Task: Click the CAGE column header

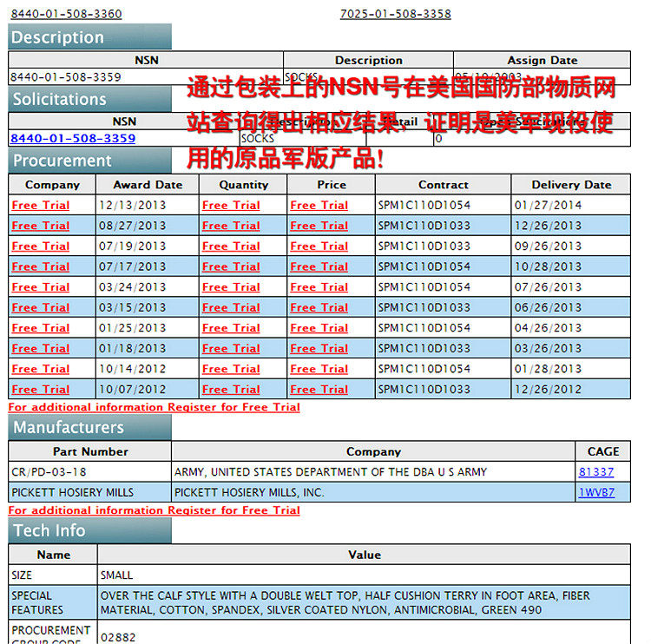Action: tap(603, 451)
